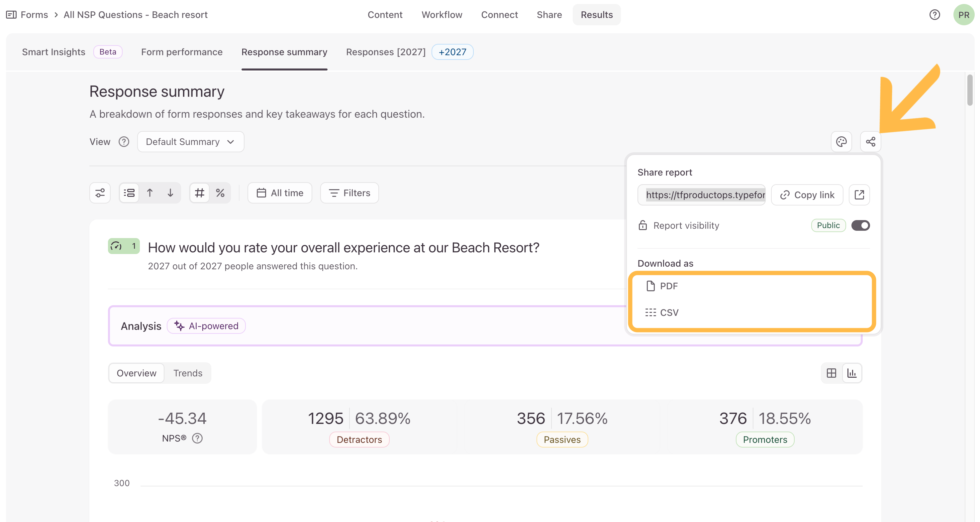Open the Filters menu

click(x=349, y=193)
